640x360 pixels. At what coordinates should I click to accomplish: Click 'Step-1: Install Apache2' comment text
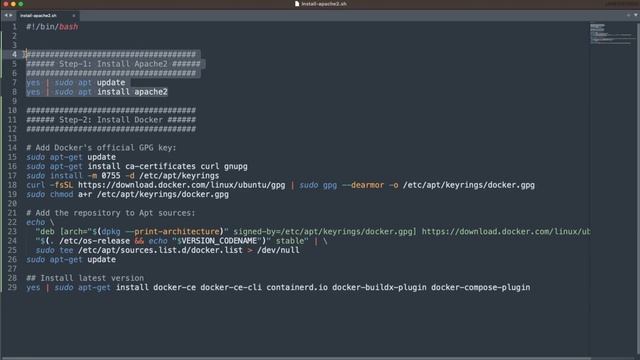[x=113, y=64]
